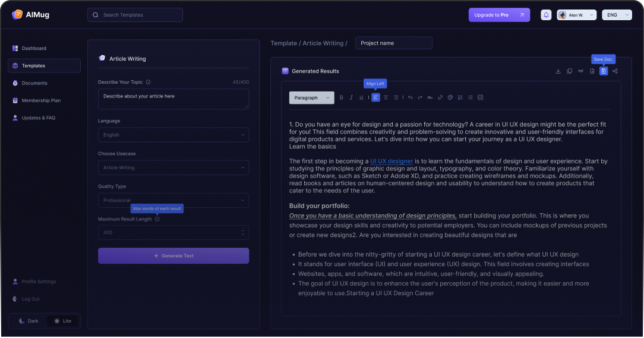Download the generated results
This screenshot has width=644, height=338.
558,71
